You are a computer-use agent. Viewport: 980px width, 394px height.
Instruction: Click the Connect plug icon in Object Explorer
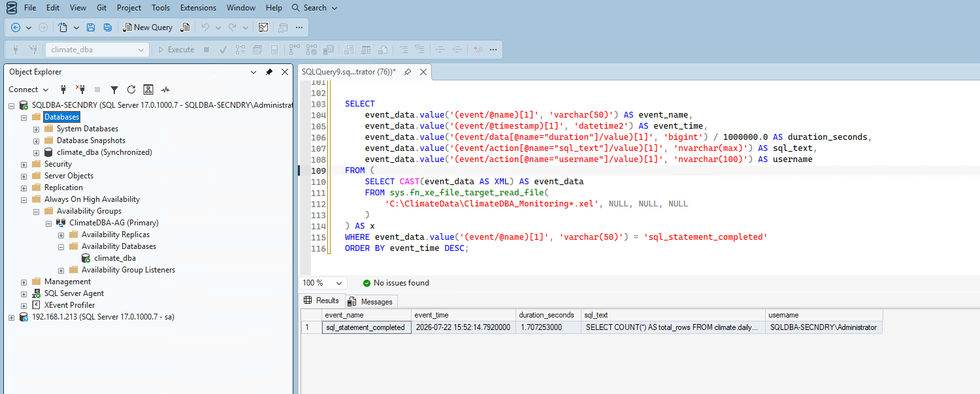tap(63, 90)
